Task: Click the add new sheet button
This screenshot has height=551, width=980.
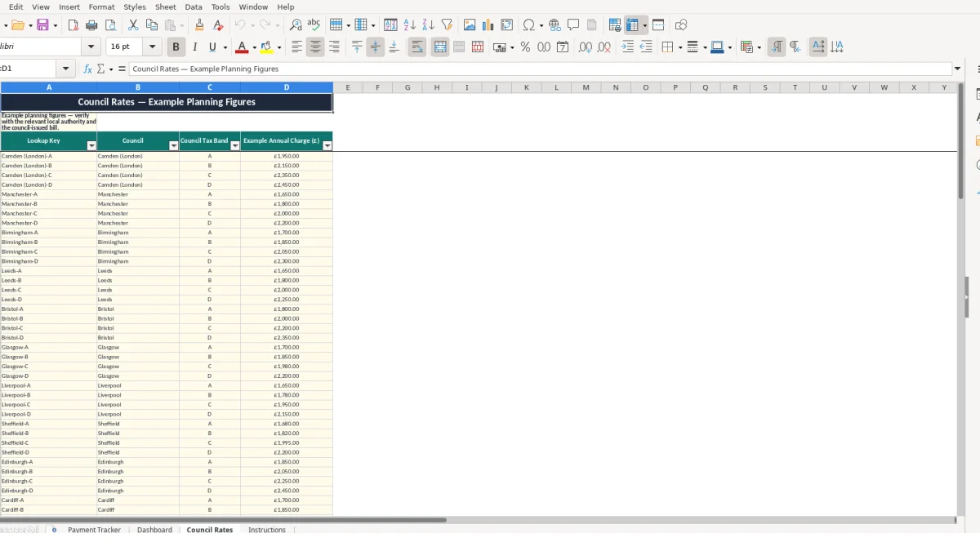Action: [x=54, y=530]
